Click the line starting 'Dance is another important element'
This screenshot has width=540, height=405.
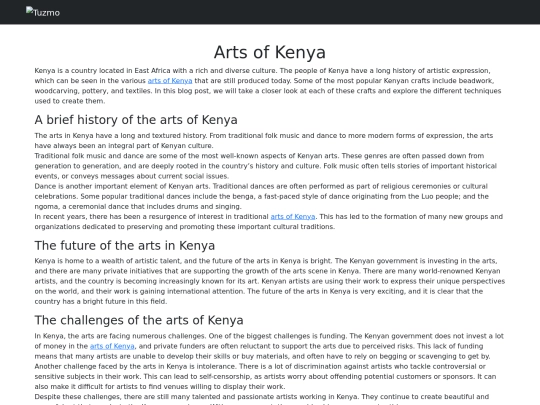coord(261,186)
